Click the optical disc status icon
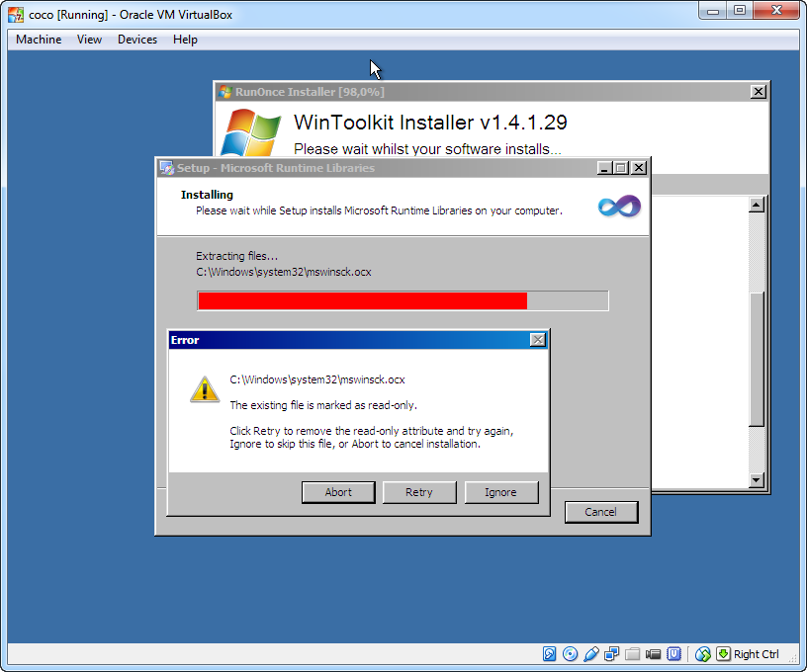 [x=571, y=654]
